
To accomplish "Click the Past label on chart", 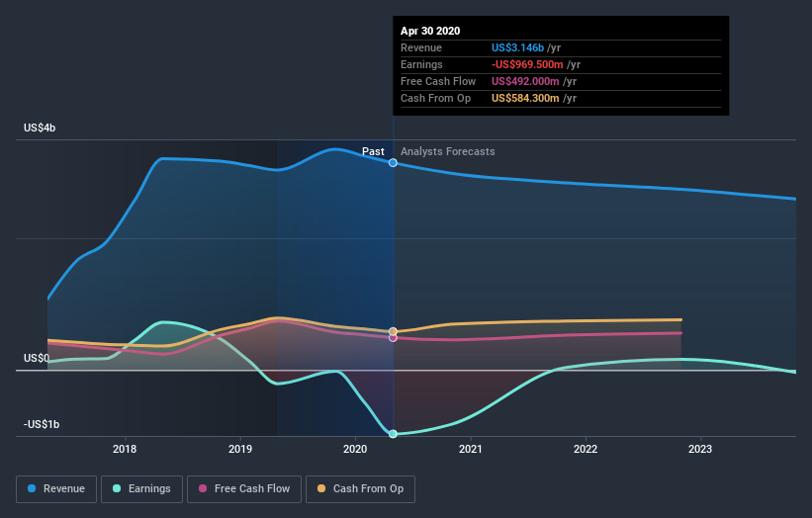I will click(373, 151).
